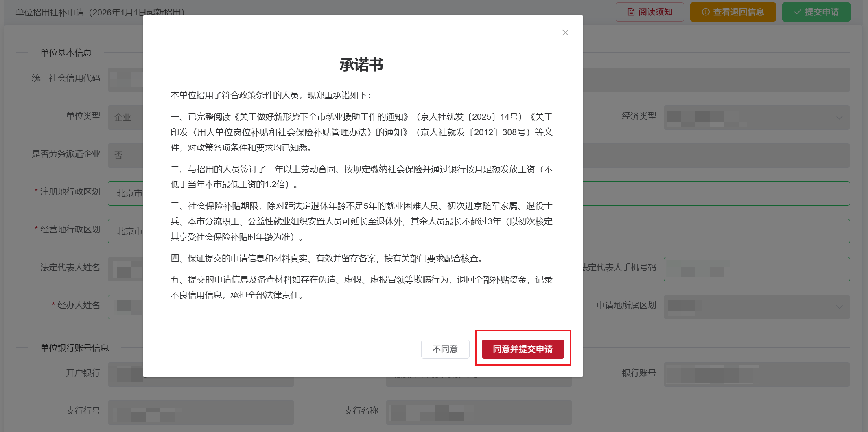The height and width of the screenshot is (432, 868).
Task: Click 查看退回信息 button
Action: click(x=733, y=12)
